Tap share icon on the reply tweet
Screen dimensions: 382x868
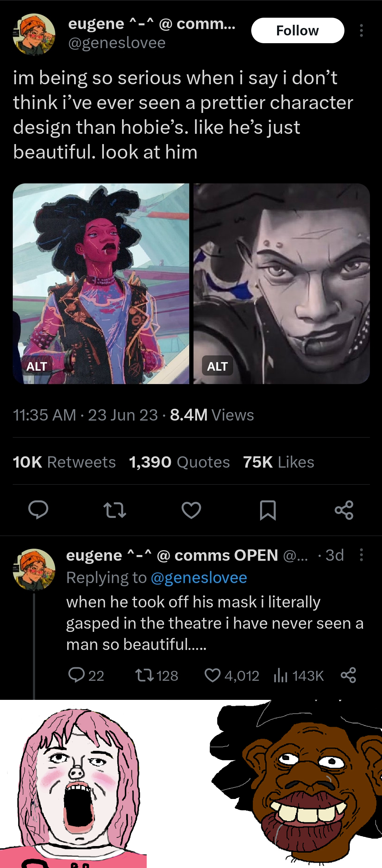point(348,675)
